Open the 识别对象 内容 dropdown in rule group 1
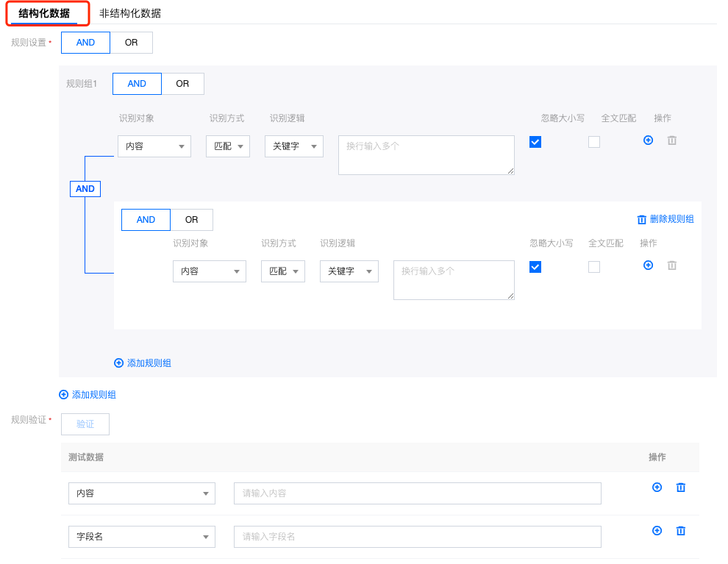728x564 pixels. point(154,146)
